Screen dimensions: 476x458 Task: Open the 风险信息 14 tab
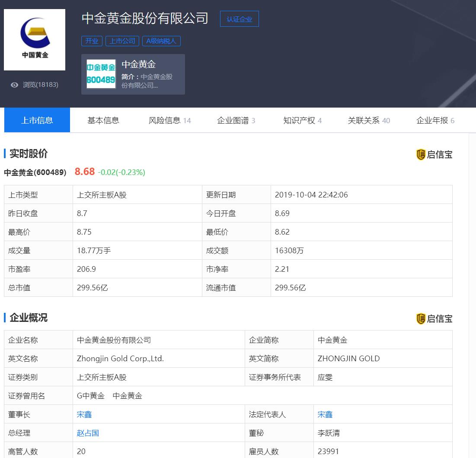point(170,121)
